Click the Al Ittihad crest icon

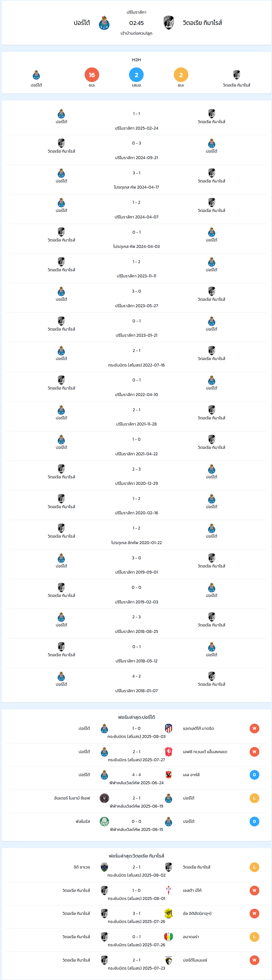(169, 914)
